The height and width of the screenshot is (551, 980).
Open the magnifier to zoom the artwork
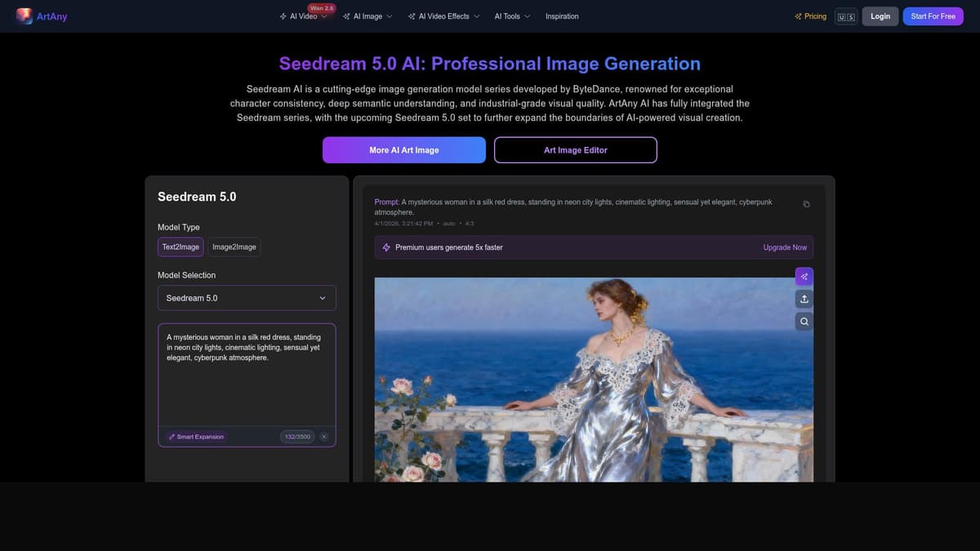804,321
